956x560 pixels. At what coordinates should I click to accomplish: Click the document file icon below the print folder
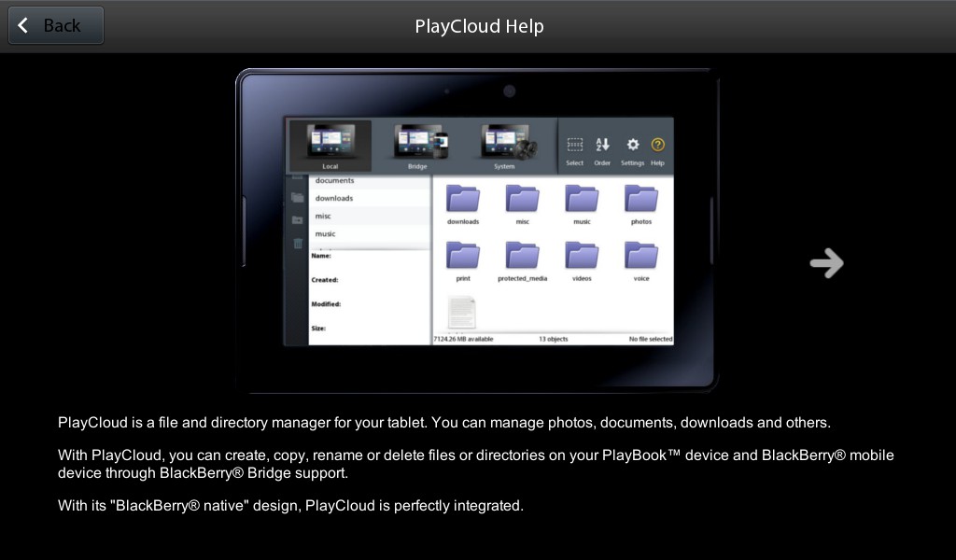pos(461,313)
